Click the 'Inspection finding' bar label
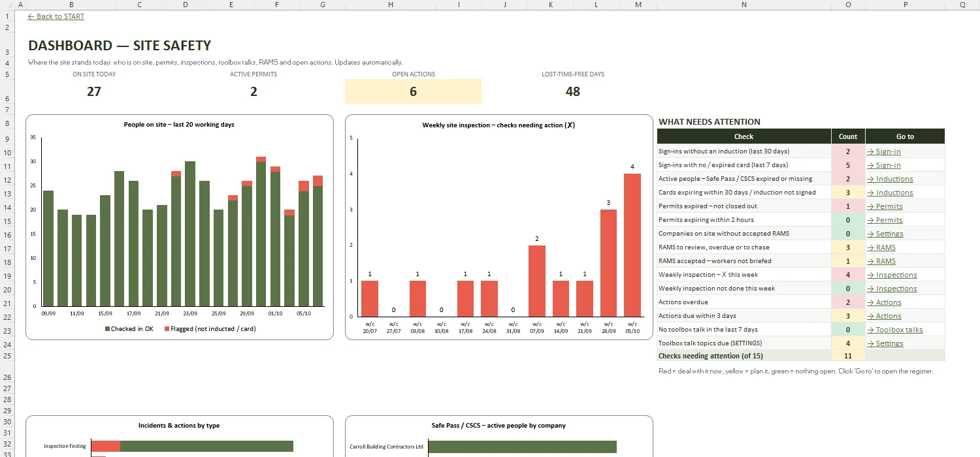Image resolution: width=980 pixels, height=457 pixels. [x=65, y=447]
